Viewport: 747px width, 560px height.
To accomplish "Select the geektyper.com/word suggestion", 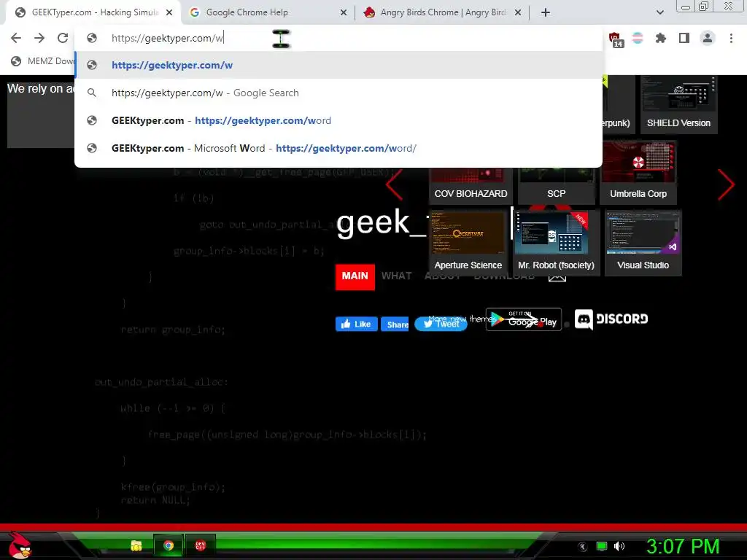I will 338,120.
